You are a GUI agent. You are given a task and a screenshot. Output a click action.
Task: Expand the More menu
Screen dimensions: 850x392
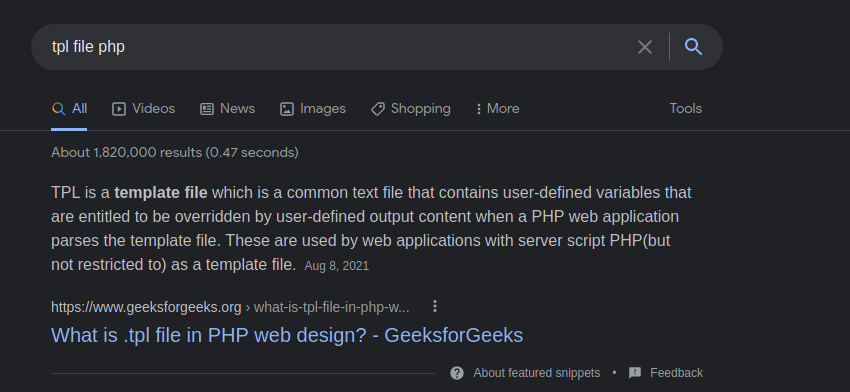click(x=497, y=109)
